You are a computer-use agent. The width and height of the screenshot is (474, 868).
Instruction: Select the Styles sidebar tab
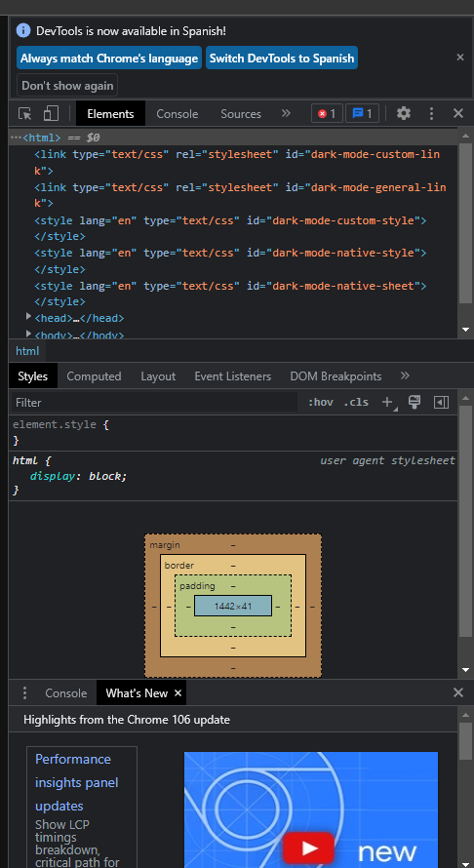[32, 376]
